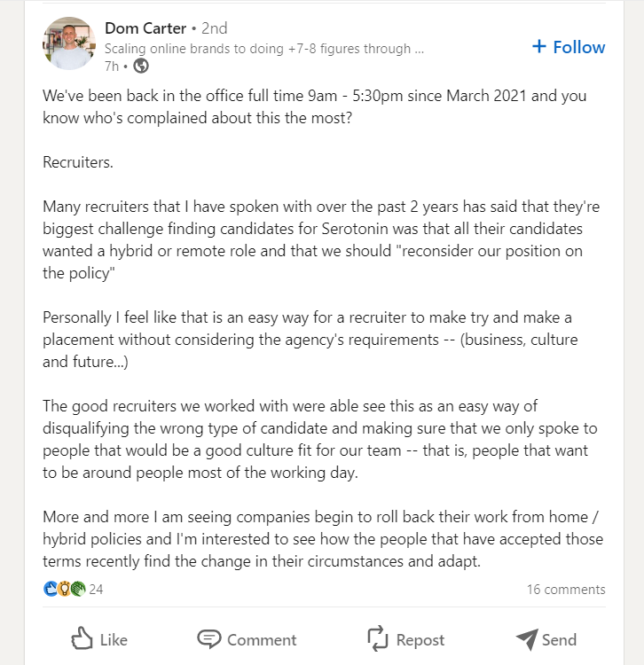Click the green clapping reaction icon
This screenshot has width=644, height=665.
coord(78,589)
